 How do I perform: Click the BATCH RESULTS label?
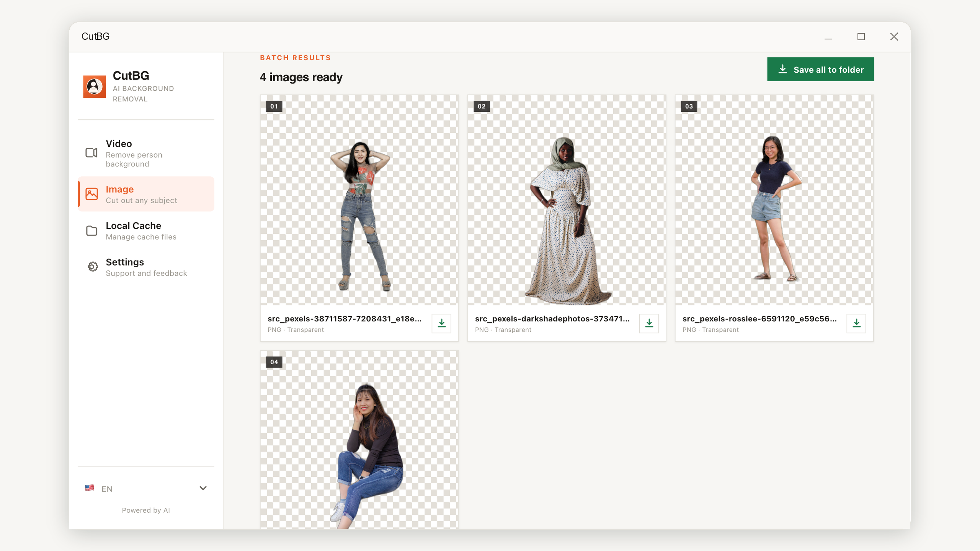click(x=296, y=58)
